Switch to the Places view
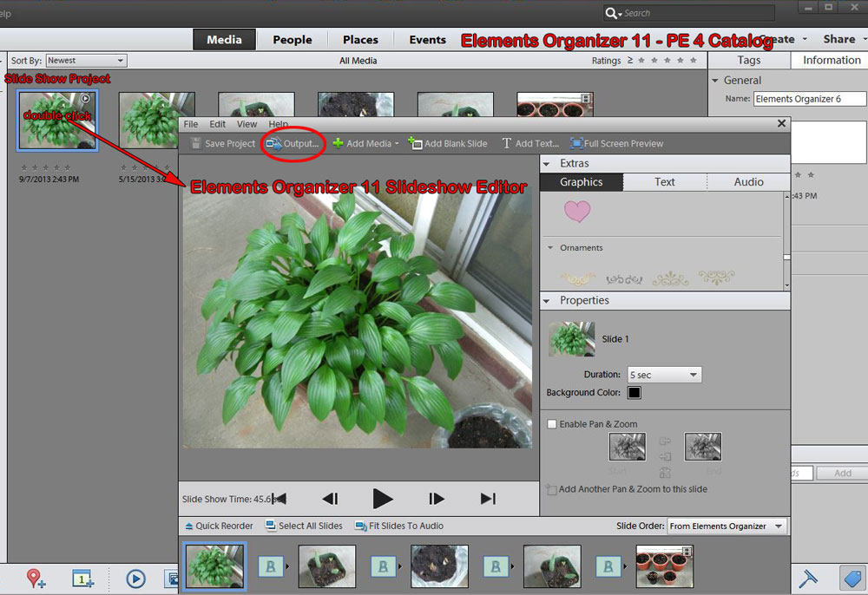 (360, 40)
